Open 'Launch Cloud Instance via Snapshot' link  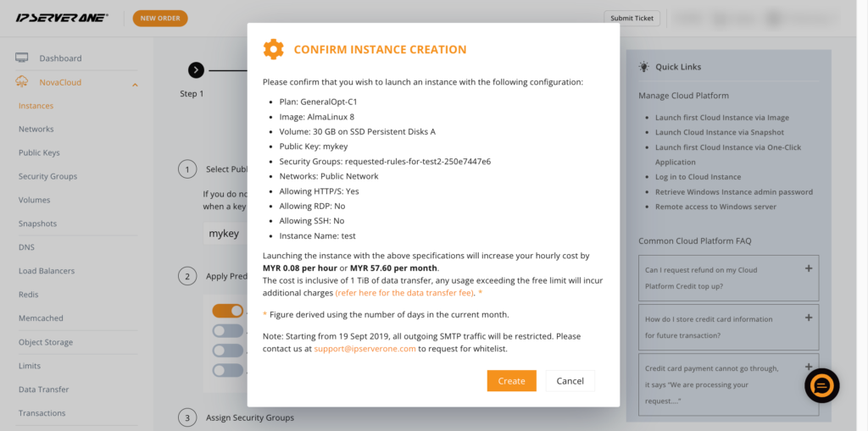click(x=720, y=132)
